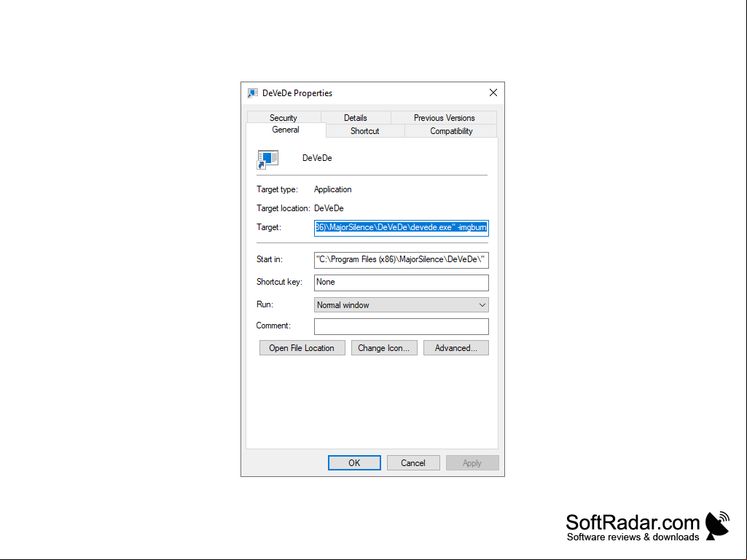747x560 pixels.
Task: Click the DeVeDe Properties title text
Action: point(297,93)
